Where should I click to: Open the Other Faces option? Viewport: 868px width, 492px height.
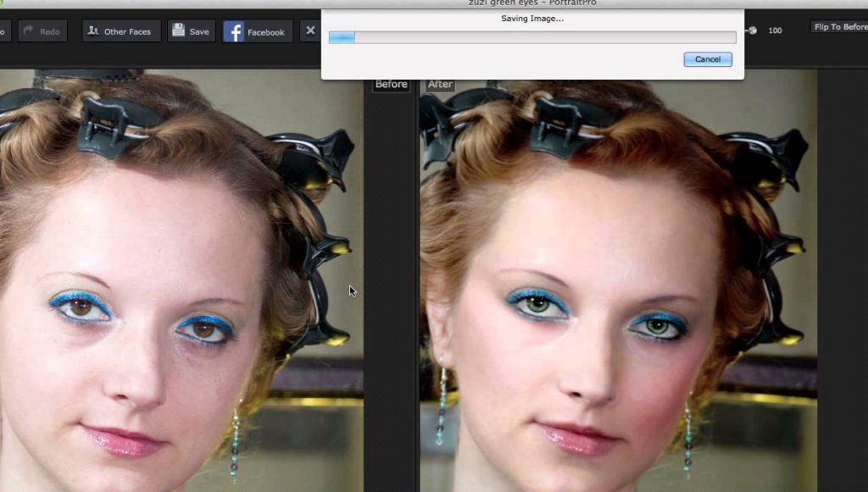[x=121, y=31]
